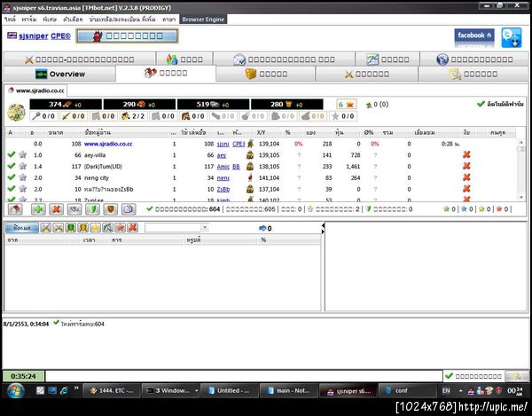Open the ZsBb player link

tap(223, 189)
